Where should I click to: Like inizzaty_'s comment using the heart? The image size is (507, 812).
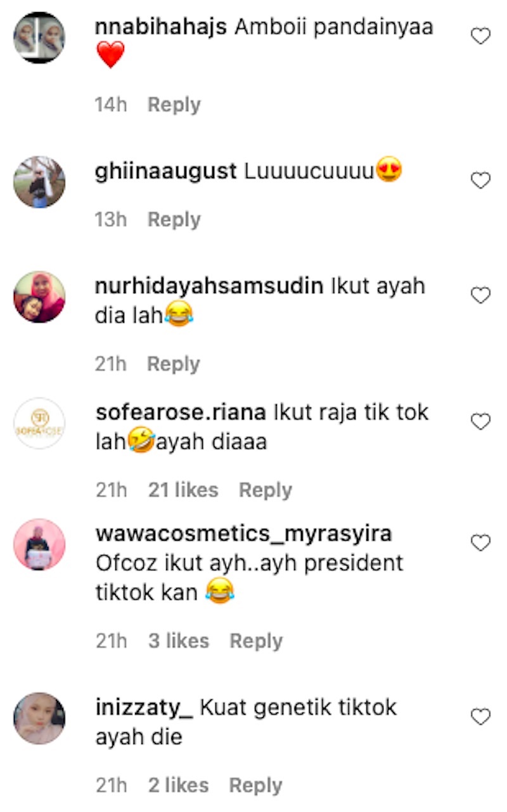(481, 717)
